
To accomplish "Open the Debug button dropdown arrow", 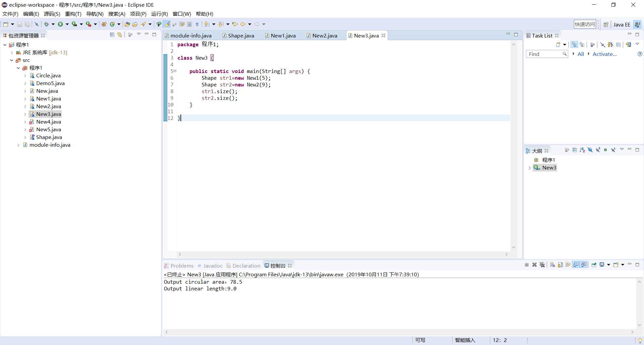I will pos(53,24).
